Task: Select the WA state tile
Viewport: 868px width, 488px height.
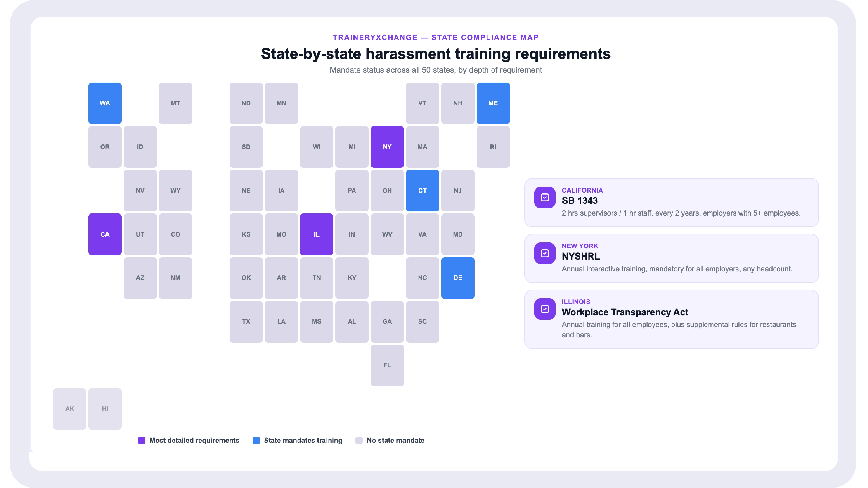Action: 105,103
